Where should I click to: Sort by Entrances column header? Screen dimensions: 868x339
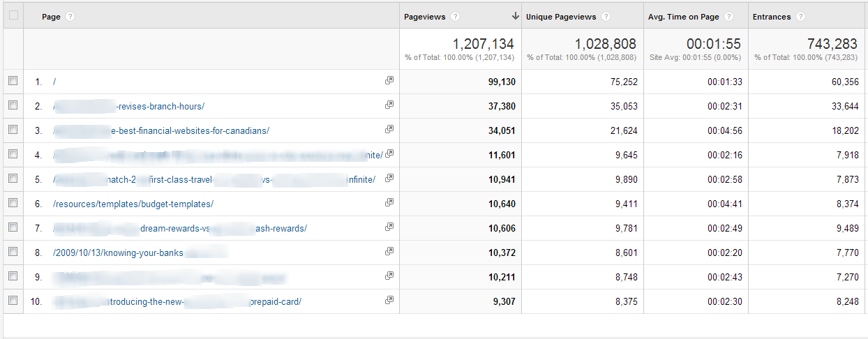click(x=772, y=17)
